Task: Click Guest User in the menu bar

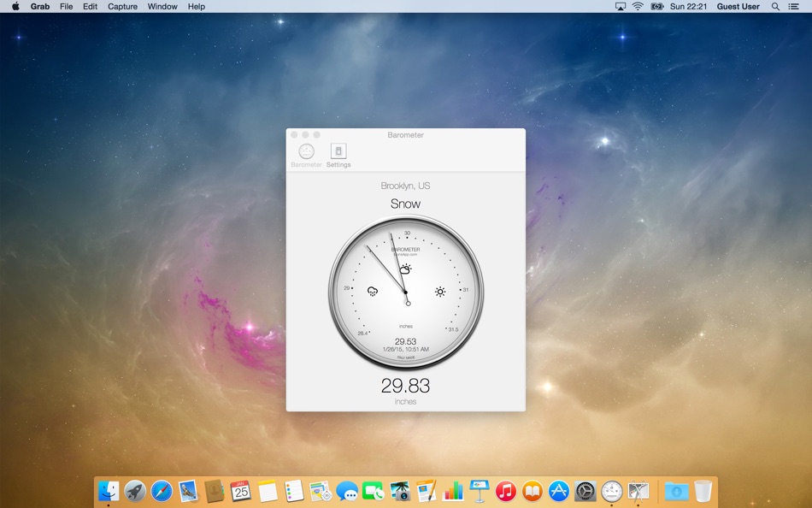Action: pos(737,6)
